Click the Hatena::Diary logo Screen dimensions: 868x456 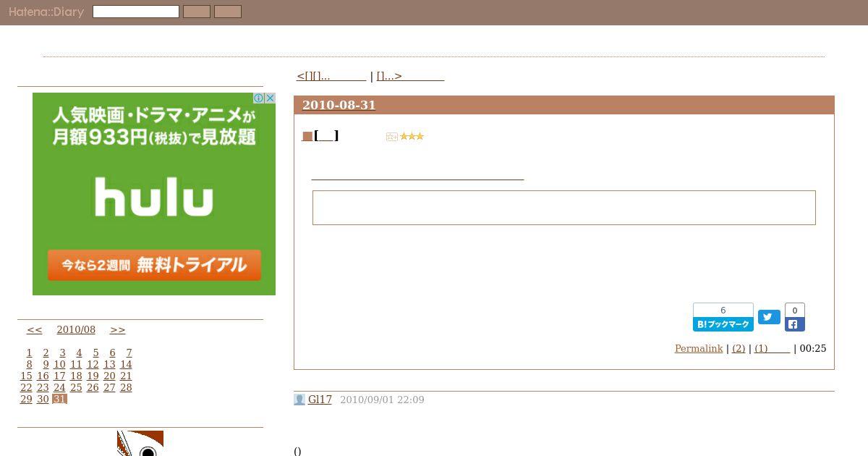46,12
